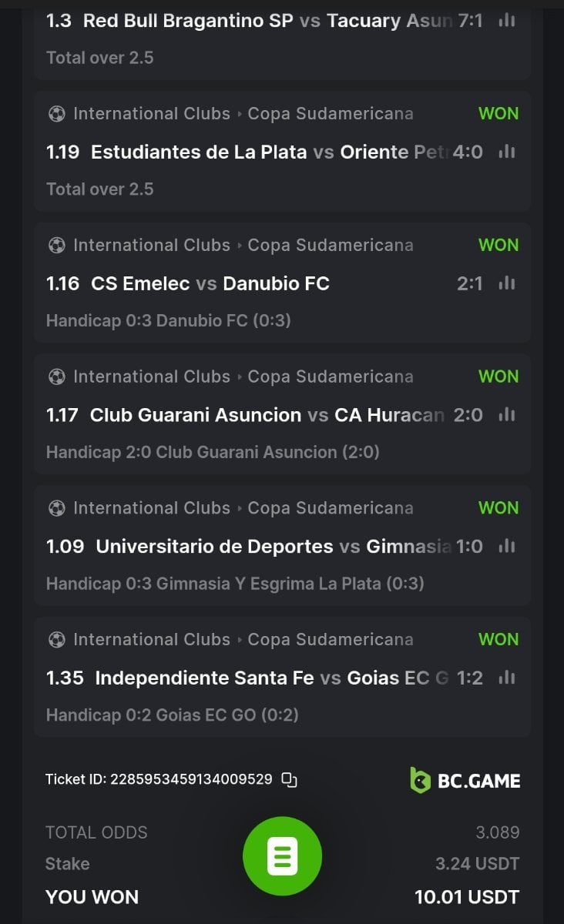Viewport: 564px width, 924px height.
Task: Open Estudiantes de La Plata match title
Action: pyautogui.click(x=199, y=152)
